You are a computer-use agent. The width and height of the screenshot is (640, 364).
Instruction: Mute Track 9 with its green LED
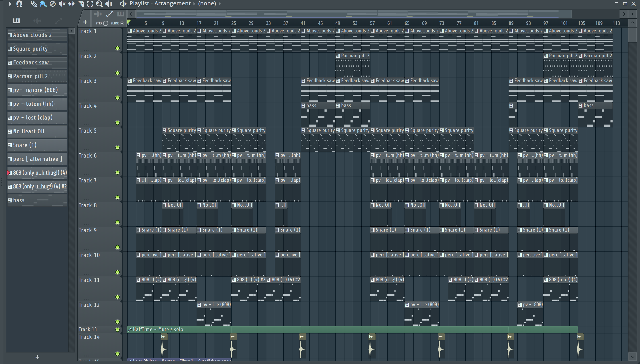117,247
